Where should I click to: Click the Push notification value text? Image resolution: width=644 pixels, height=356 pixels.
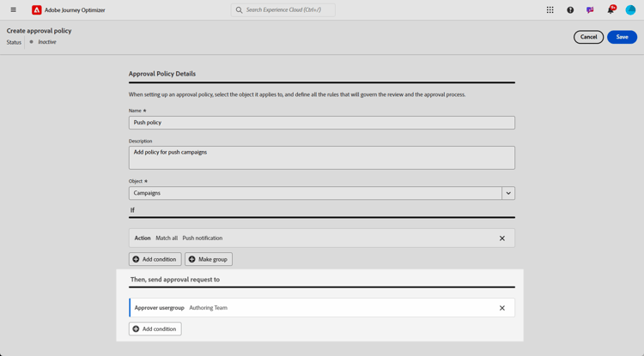click(202, 238)
